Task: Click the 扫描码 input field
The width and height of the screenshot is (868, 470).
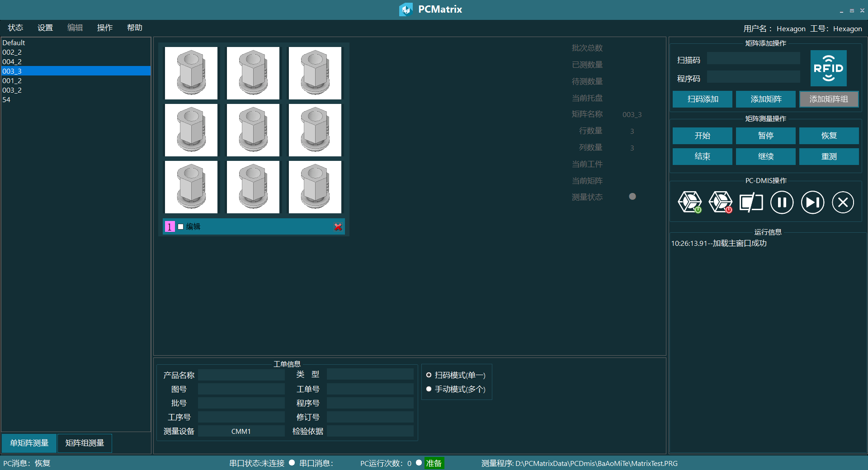Action: 753,59
